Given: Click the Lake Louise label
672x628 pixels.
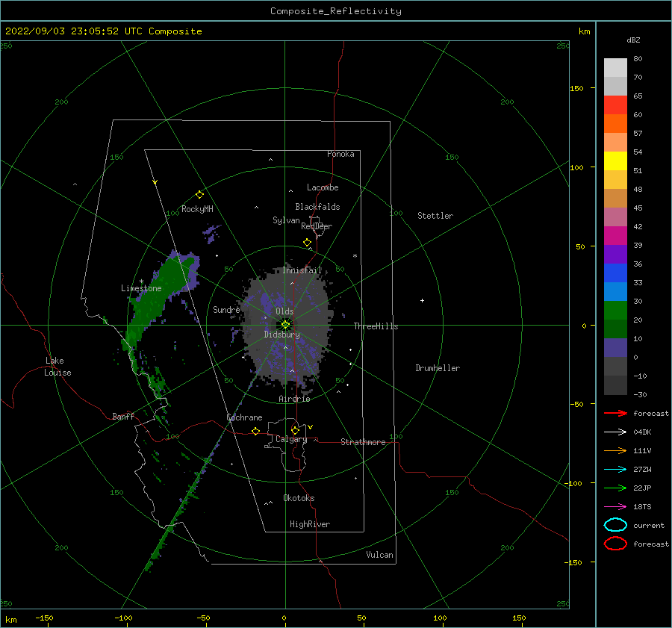Looking at the screenshot, I should (x=57, y=367).
